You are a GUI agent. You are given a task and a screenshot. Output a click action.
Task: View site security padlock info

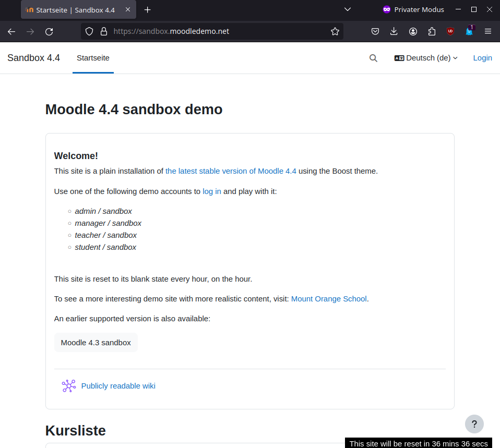[x=104, y=31]
